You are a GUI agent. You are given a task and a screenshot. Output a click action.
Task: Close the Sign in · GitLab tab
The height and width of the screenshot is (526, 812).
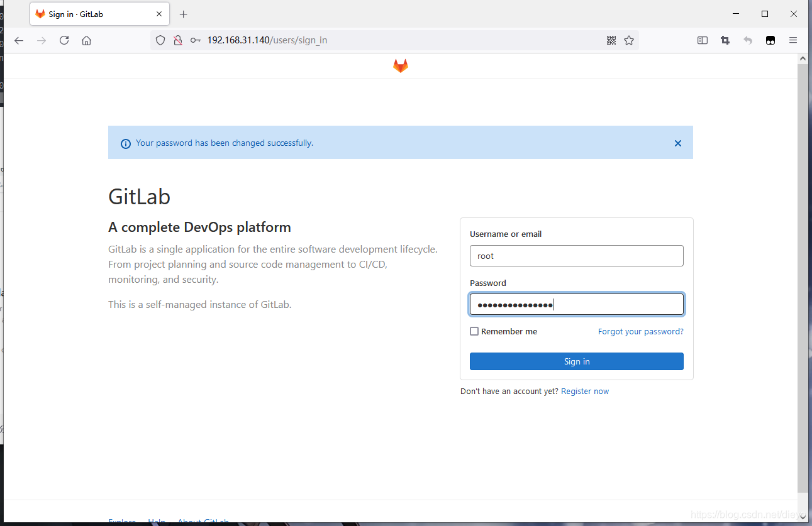(x=159, y=14)
